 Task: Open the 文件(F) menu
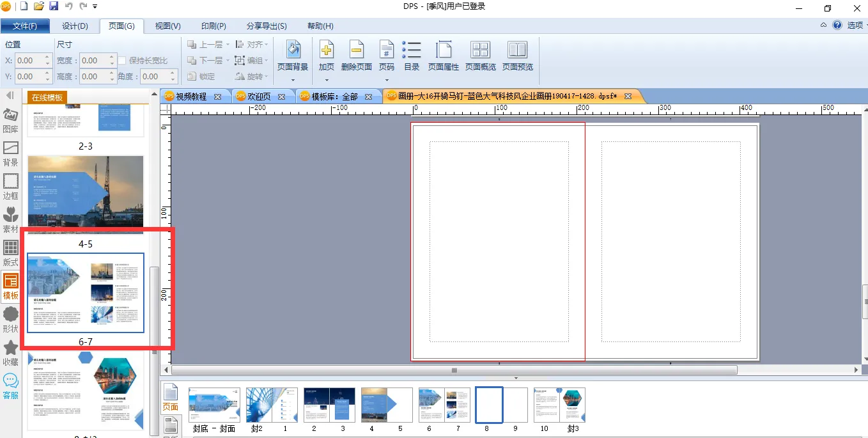click(x=25, y=26)
